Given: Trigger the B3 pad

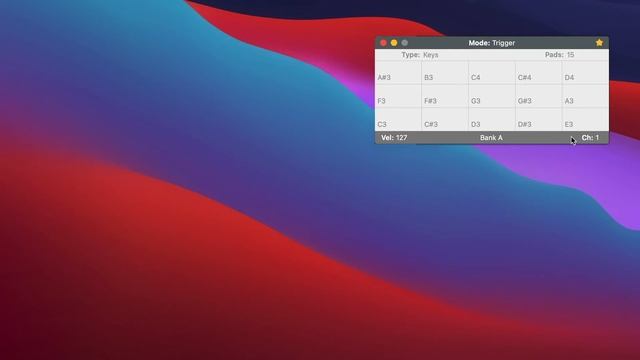Looking at the screenshot, I should tap(445, 73).
